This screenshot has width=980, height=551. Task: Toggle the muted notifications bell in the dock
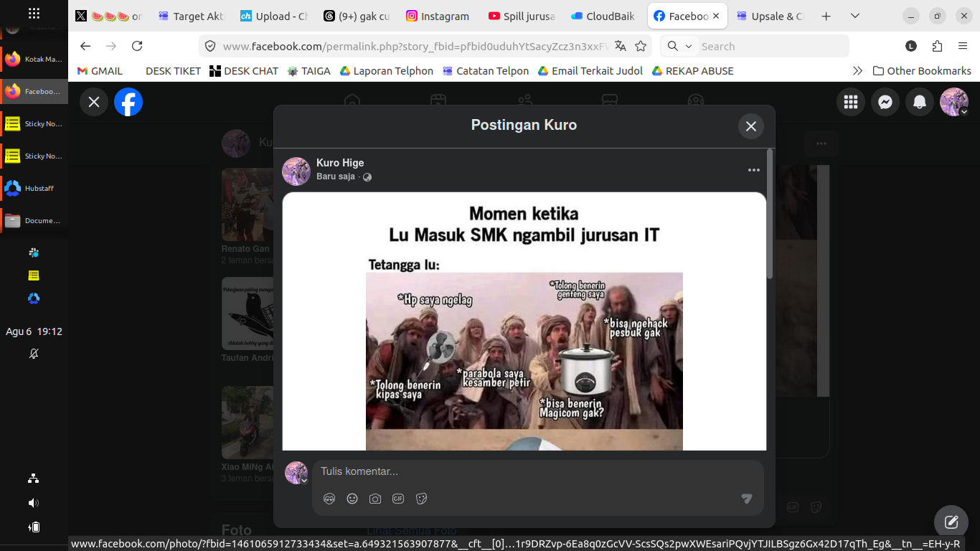(34, 354)
